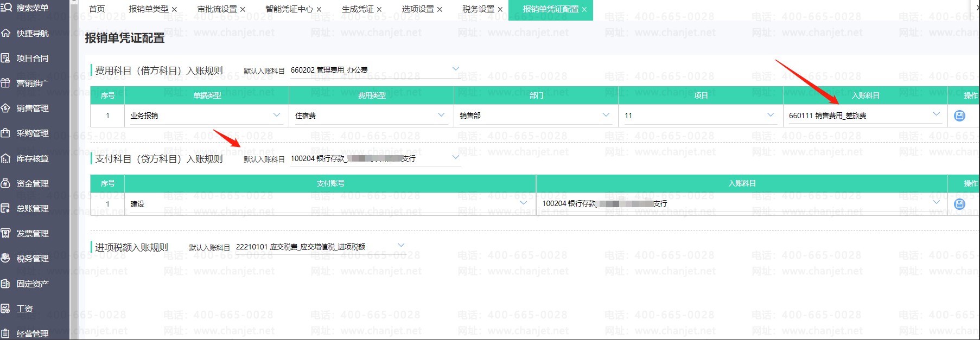Open 销售管理 in the sidebar
This screenshot has height=340, width=980.
click(32, 108)
